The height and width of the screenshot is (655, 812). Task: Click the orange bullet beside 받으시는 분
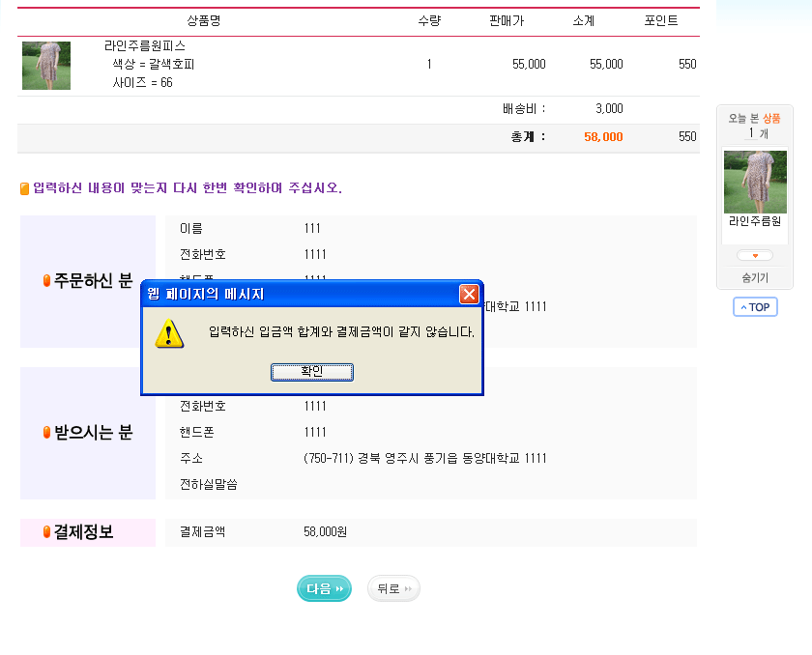click(46, 433)
